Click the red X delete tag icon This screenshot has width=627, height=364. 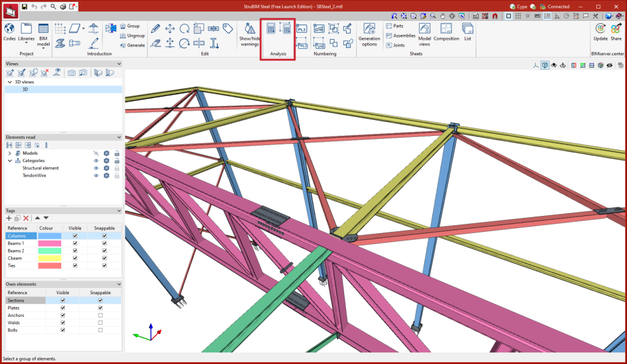(26, 218)
